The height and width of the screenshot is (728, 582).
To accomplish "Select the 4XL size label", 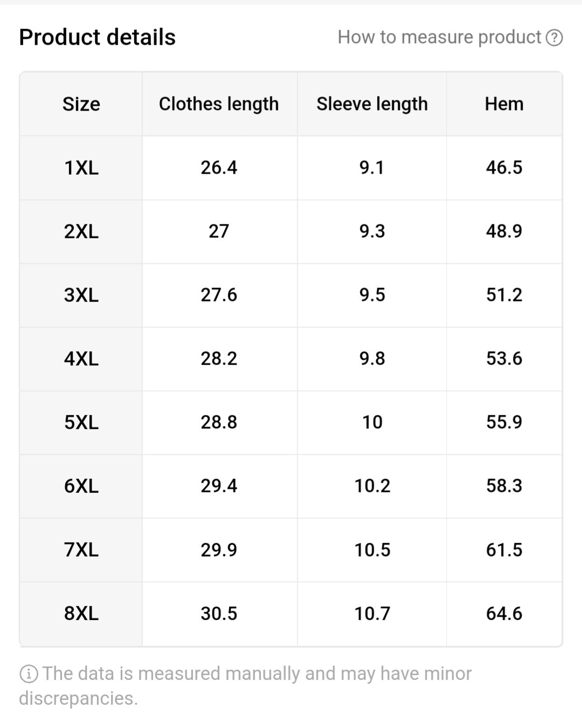I will tap(81, 359).
